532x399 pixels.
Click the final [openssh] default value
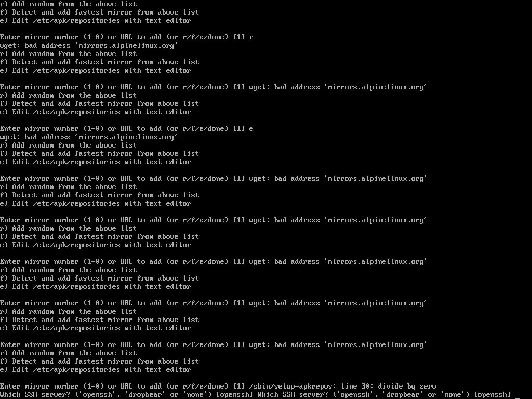(492, 395)
